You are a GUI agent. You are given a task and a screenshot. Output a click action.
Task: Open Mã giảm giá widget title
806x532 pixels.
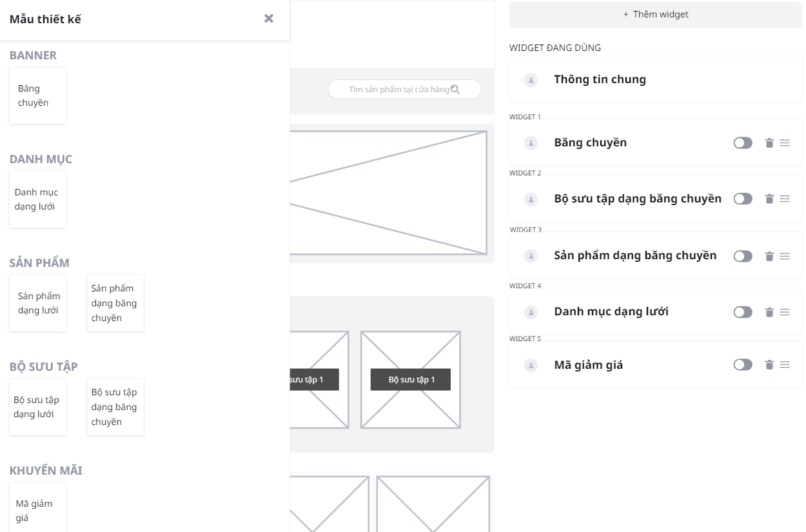pyautogui.click(x=589, y=365)
